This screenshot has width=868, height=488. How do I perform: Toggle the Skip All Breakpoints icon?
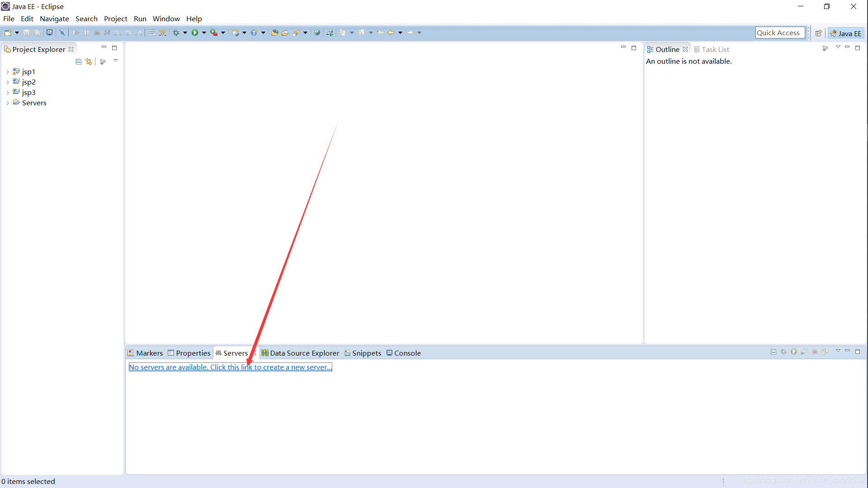[62, 33]
